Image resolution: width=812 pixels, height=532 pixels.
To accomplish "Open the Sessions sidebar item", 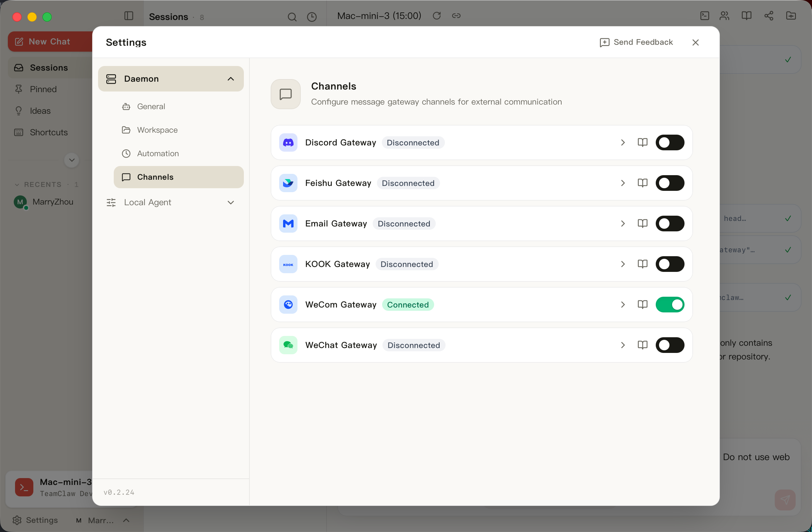I will (50, 68).
